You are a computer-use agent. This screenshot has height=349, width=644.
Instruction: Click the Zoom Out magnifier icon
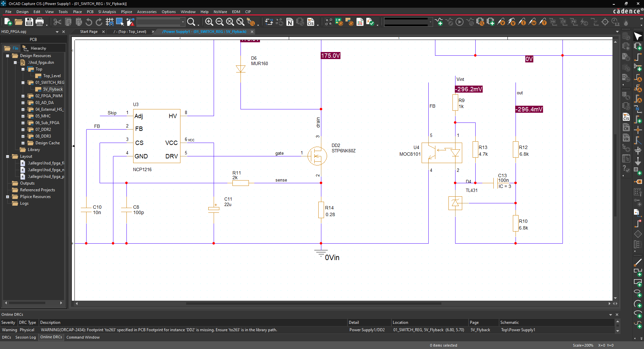click(219, 22)
